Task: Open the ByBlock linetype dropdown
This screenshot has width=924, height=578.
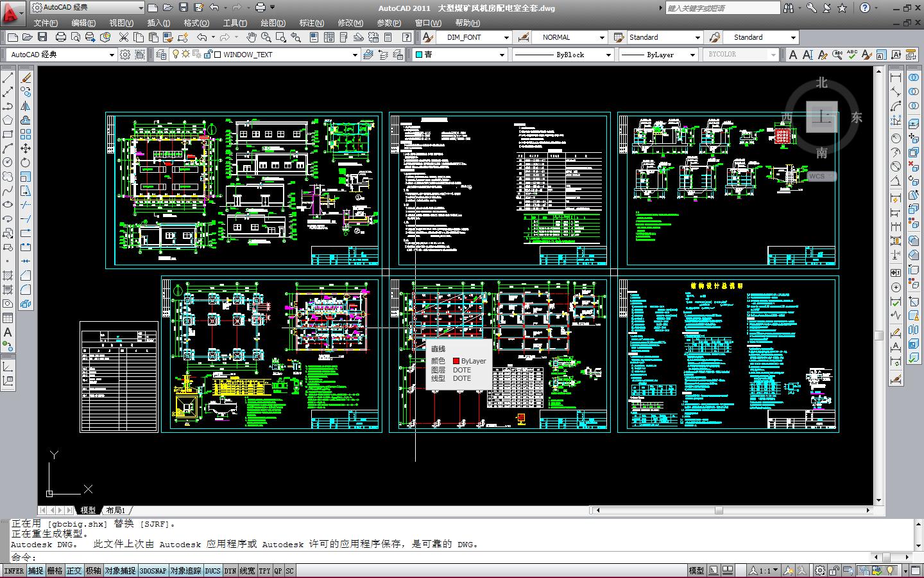Action: 608,55
